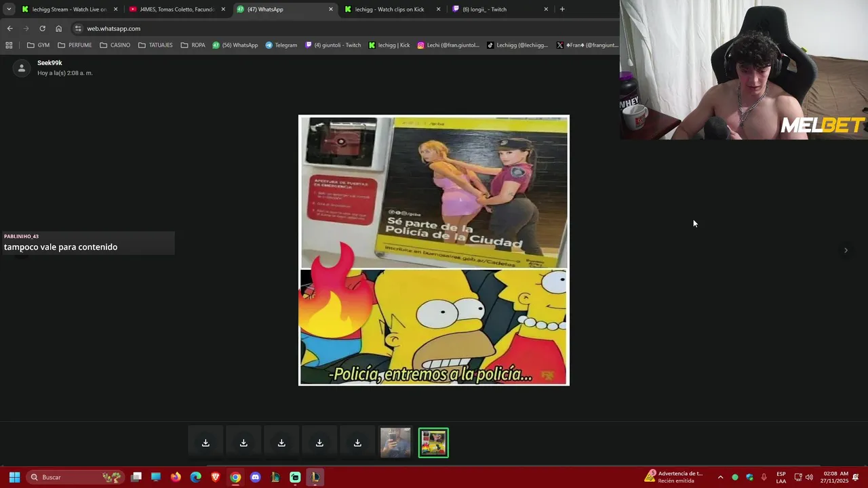The height and width of the screenshot is (488, 868).
Task: Download the third pending media thumbnail
Action: click(x=281, y=443)
